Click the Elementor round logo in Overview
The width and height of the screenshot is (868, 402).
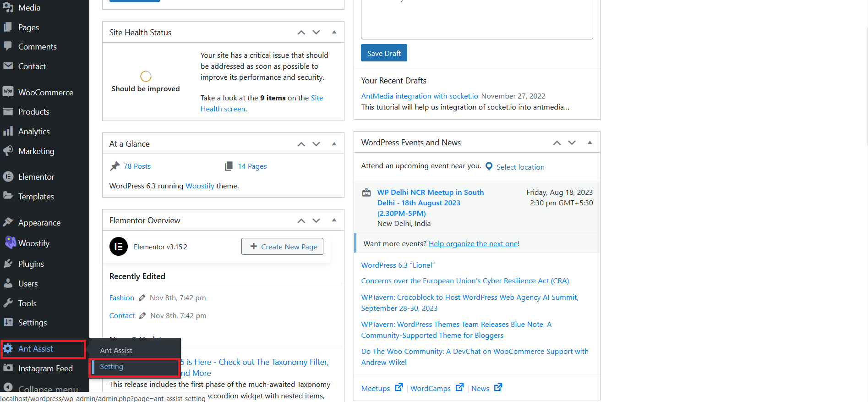point(119,247)
